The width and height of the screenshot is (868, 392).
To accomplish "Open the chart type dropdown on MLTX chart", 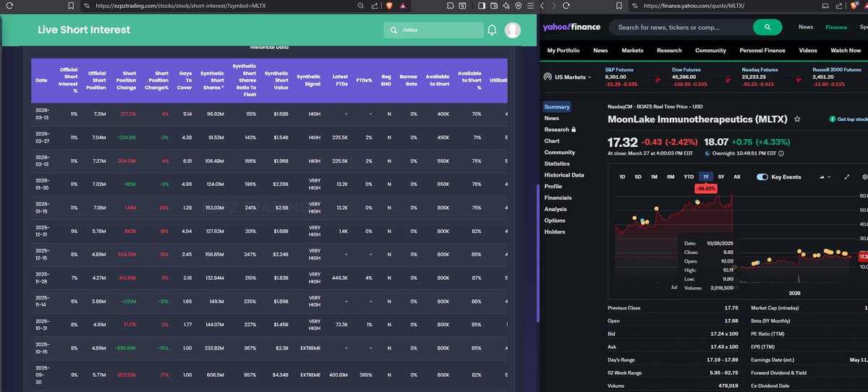I will (825, 176).
